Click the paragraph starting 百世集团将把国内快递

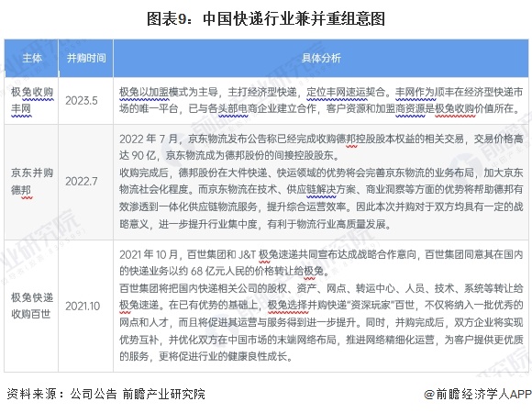[321, 322]
